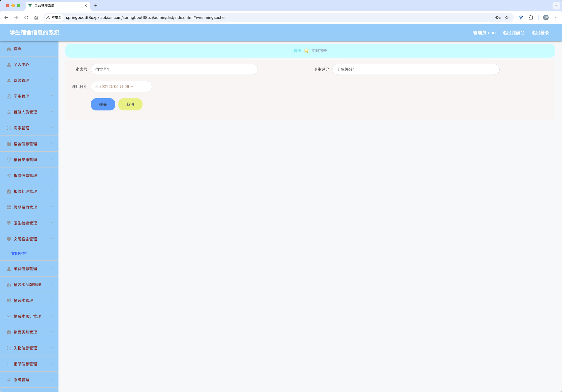Click the copy icon beside 招领信息管理
The width and height of the screenshot is (562, 392).
pyautogui.click(x=9, y=364)
